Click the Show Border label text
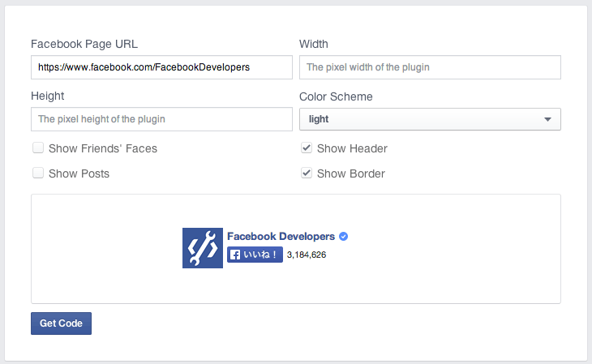Viewport: 592px width, 364px height. [351, 173]
